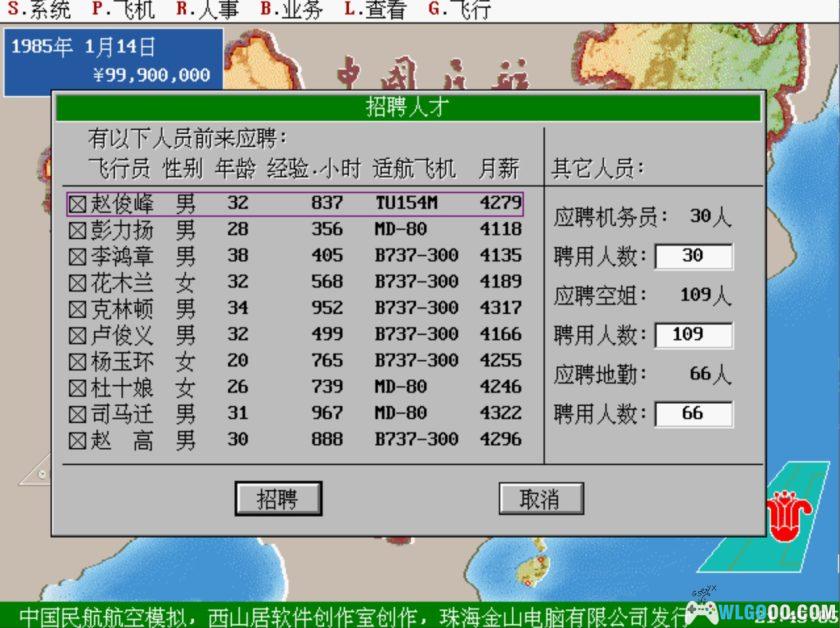Image resolution: width=840 pixels, height=628 pixels.
Task: Toggle the checkbox for pilot 赵俊峰
Action: 77,202
